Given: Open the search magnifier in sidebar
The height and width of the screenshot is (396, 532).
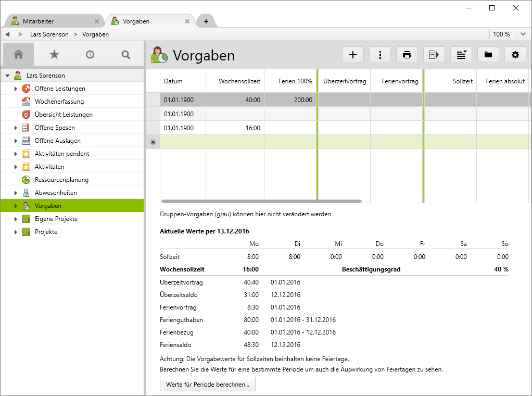Looking at the screenshot, I should [125, 54].
